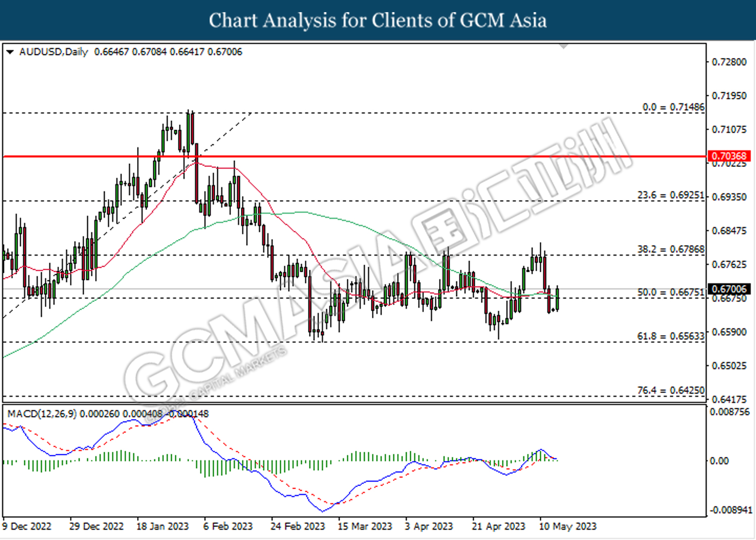Click the 61.8 = 0.65633 Fibonacci label

(x=671, y=336)
